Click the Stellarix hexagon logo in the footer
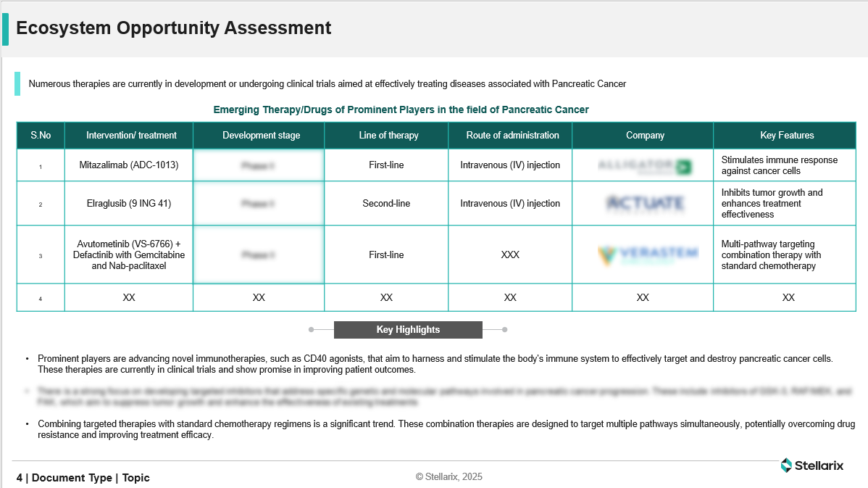The width and height of the screenshot is (868, 488). (786, 466)
